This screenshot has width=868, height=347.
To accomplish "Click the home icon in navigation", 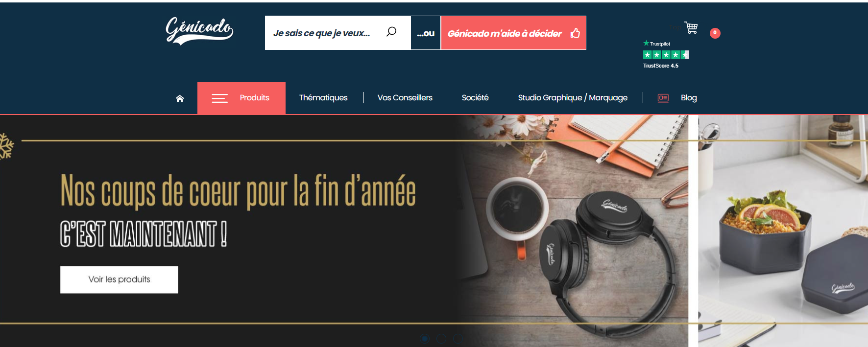I will click(180, 98).
